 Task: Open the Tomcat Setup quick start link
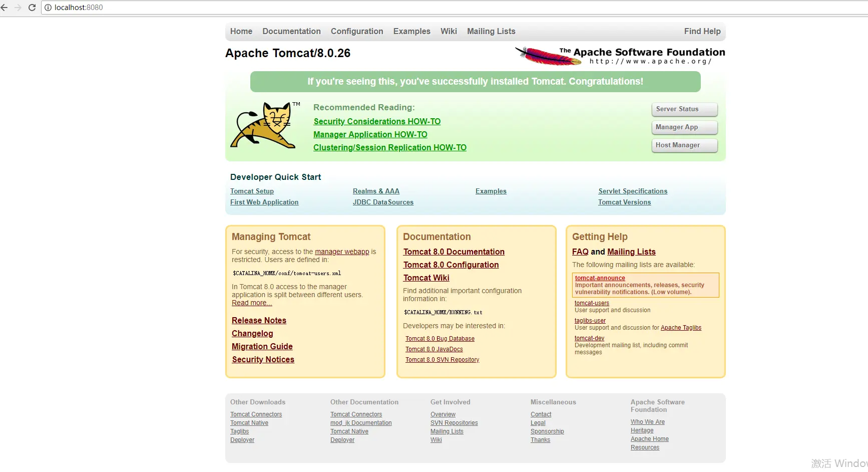coord(252,191)
